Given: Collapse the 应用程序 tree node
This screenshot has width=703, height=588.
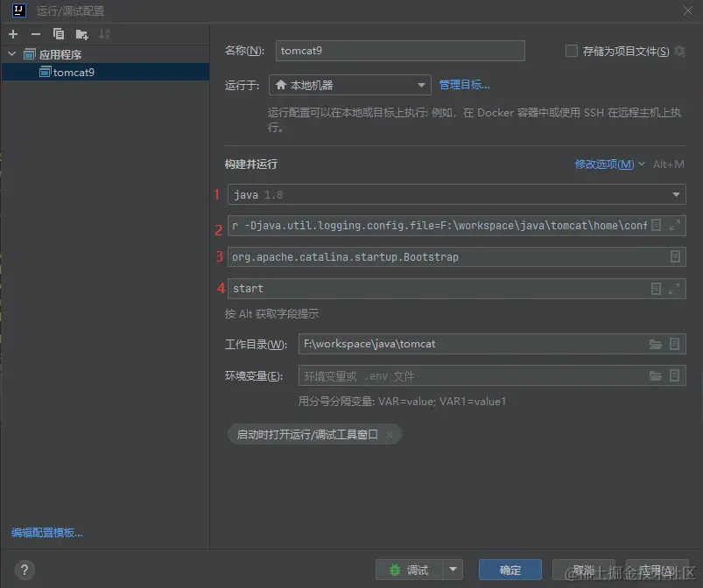Looking at the screenshot, I should [x=12, y=54].
